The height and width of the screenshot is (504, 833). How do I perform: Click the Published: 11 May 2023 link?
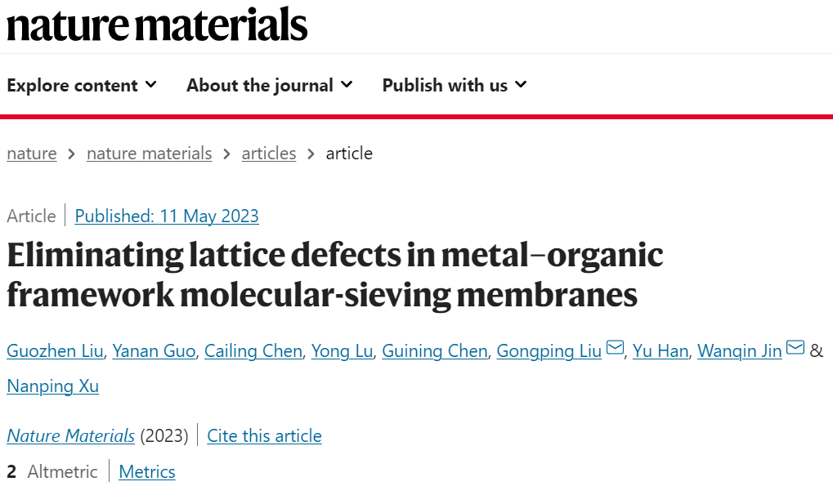167,216
